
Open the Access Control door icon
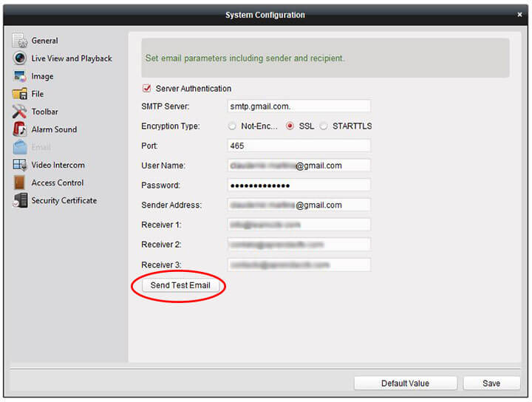(20, 183)
